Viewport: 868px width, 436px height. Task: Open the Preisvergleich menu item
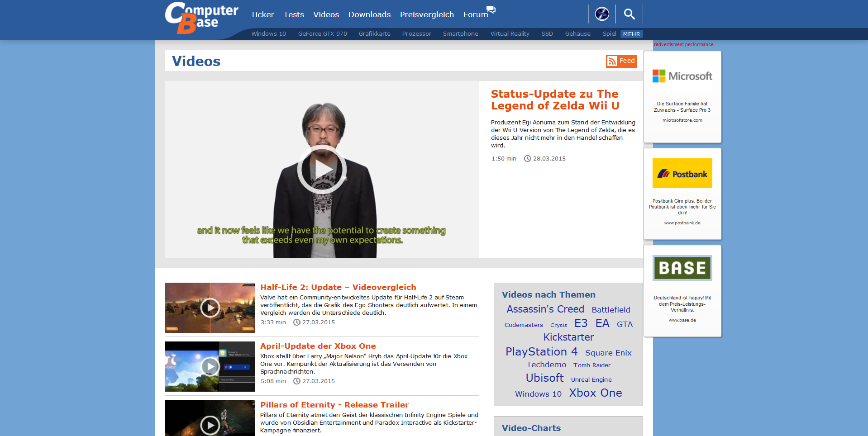click(x=427, y=14)
